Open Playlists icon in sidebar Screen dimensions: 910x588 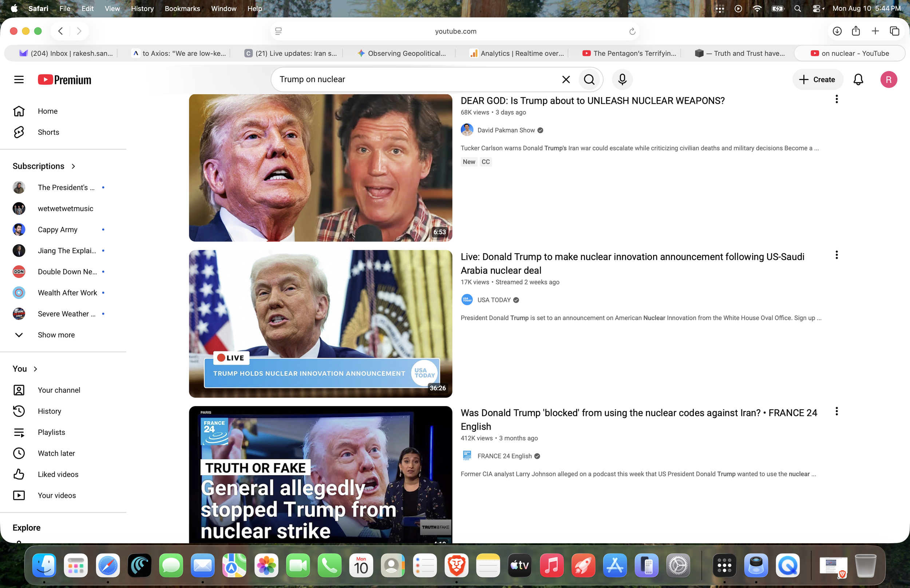click(x=19, y=432)
